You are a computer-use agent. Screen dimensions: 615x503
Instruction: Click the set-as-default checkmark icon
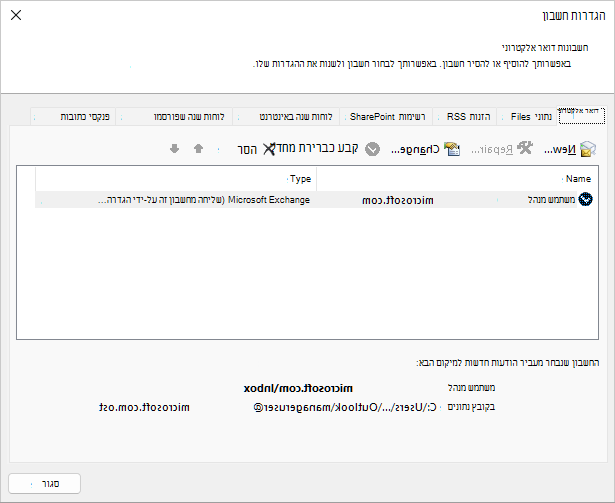coord(372,149)
